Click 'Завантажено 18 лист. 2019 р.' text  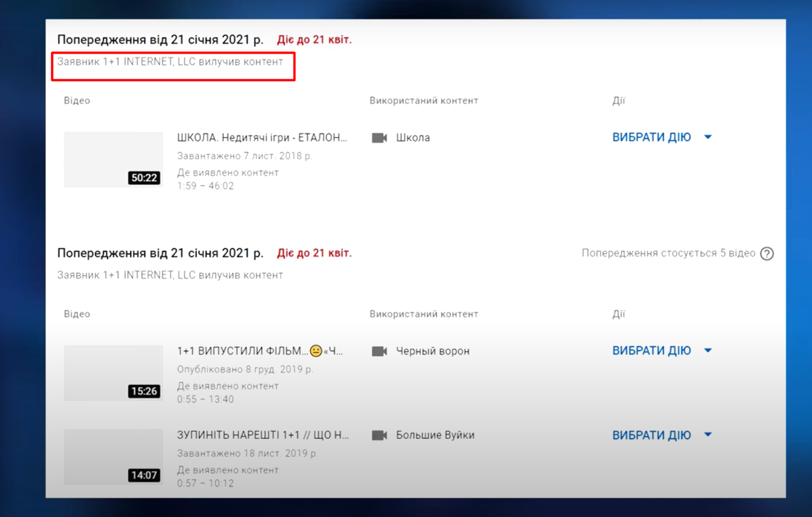pyautogui.click(x=248, y=453)
